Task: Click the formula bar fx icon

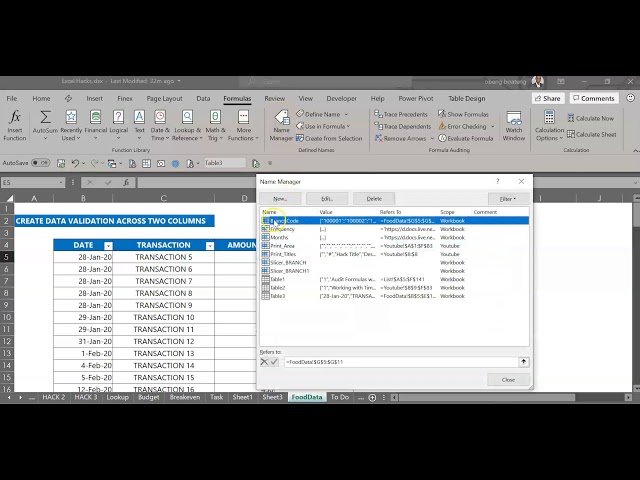Action: (126, 182)
